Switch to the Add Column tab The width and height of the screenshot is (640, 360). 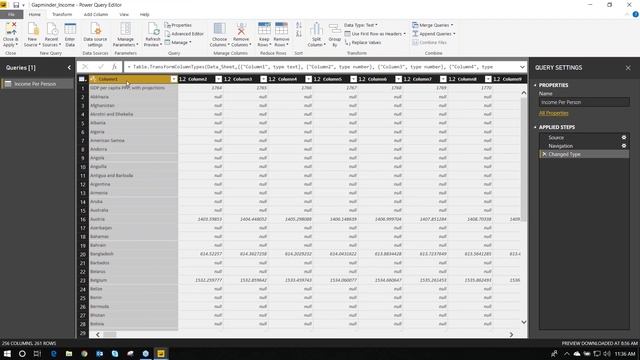96,15
